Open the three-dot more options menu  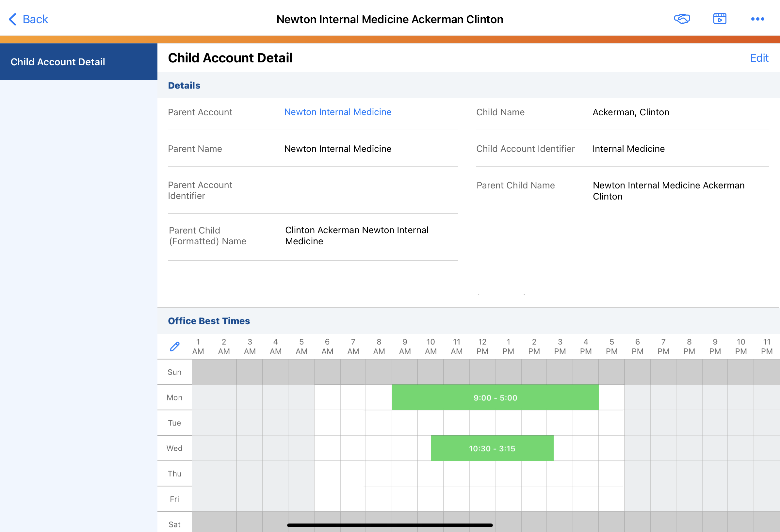pyautogui.click(x=757, y=19)
